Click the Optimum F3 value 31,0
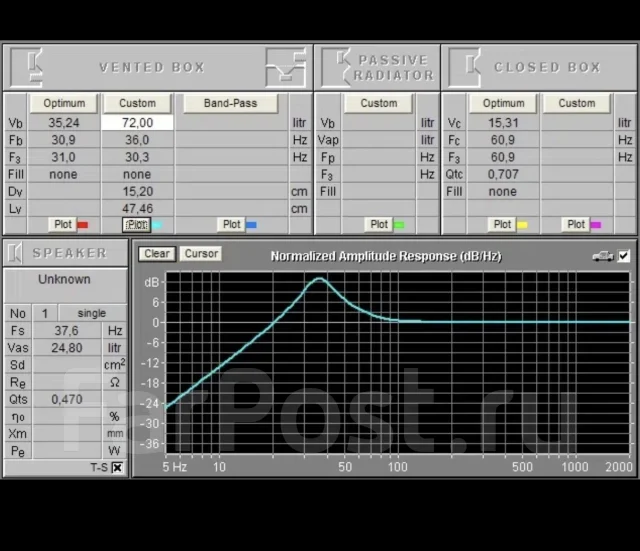 pos(64,157)
